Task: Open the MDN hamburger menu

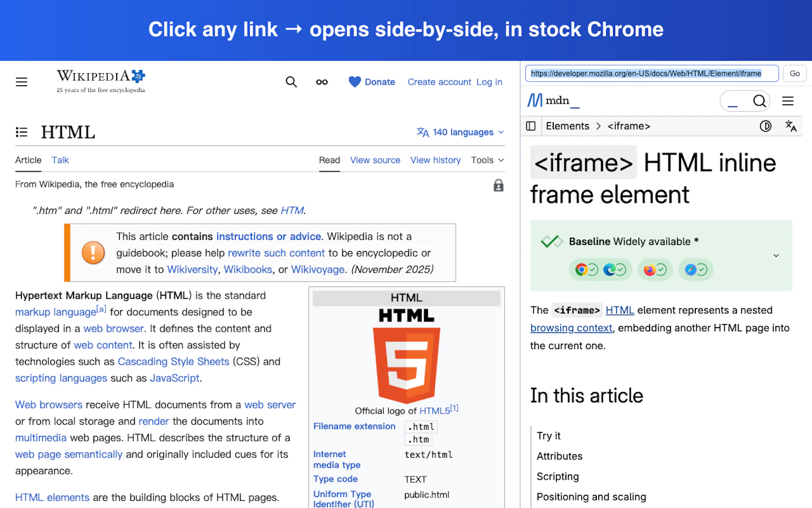Action: 788,101
